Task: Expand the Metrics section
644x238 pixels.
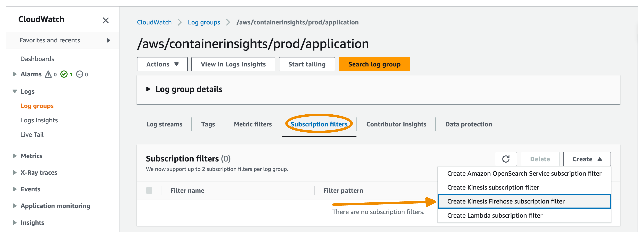Action: click(x=15, y=156)
